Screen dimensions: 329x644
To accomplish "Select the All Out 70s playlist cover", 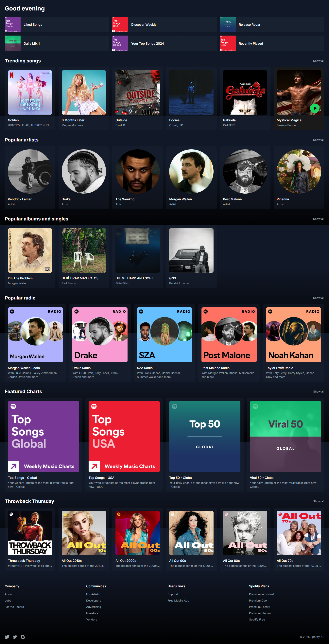I will coord(299,533).
